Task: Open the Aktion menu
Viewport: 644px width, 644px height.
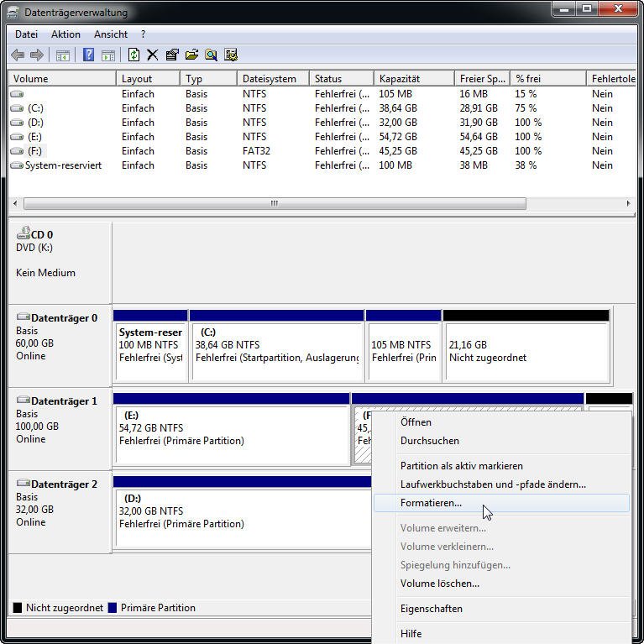Action: point(65,34)
